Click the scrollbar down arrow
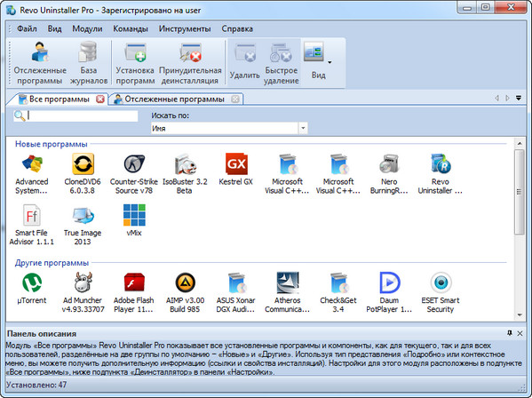This screenshot has height=398, width=532. click(x=520, y=315)
